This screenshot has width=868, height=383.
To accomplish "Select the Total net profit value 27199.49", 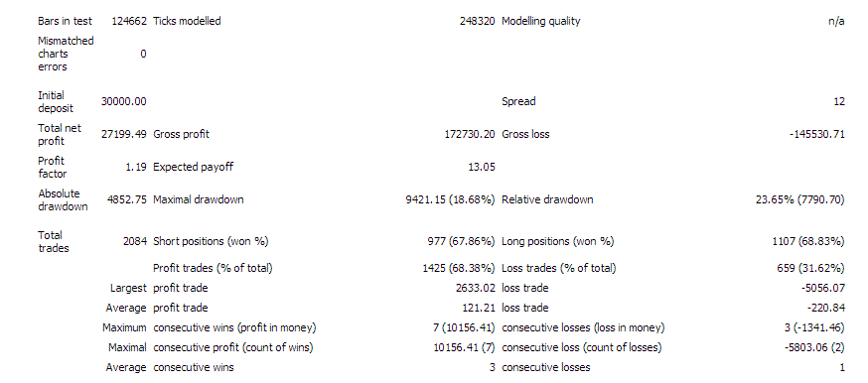I will 124,134.
